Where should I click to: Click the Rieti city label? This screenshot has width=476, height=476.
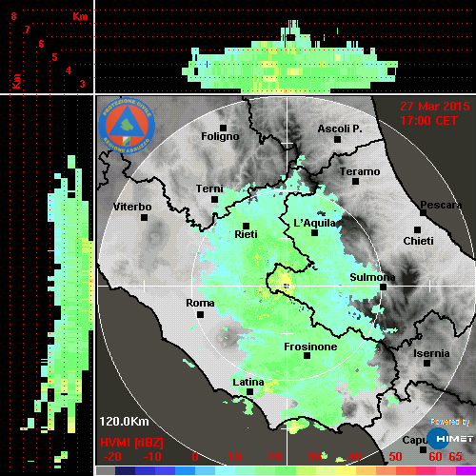coord(246,234)
